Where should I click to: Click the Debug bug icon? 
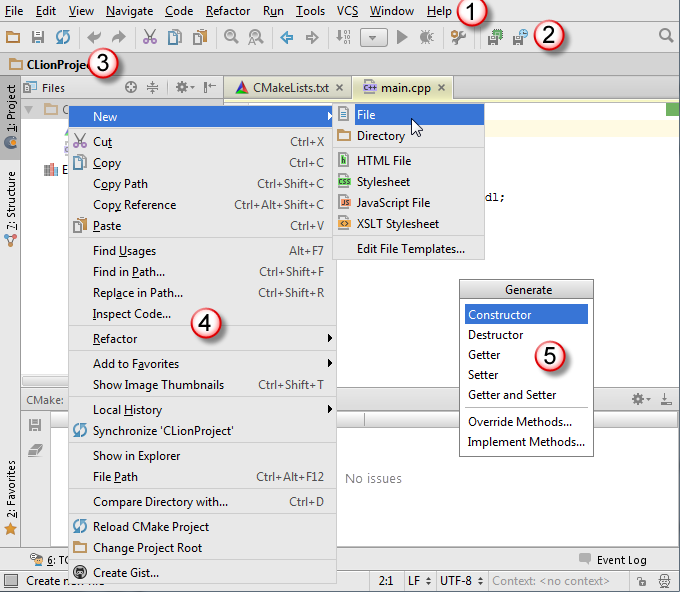coord(427,37)
